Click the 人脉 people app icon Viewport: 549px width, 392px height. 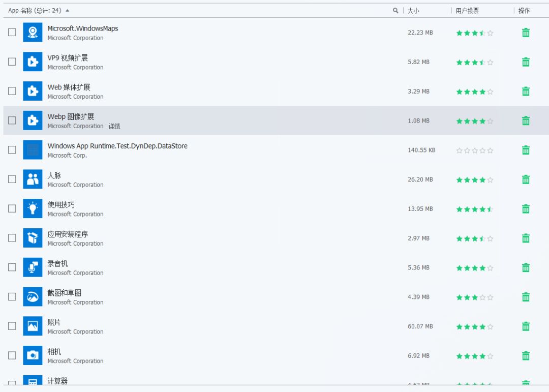click(x=33, y=179)
